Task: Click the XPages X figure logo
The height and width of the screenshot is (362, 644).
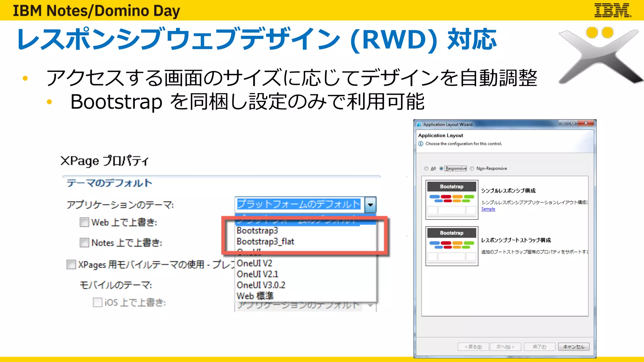Action: [600, 56]
